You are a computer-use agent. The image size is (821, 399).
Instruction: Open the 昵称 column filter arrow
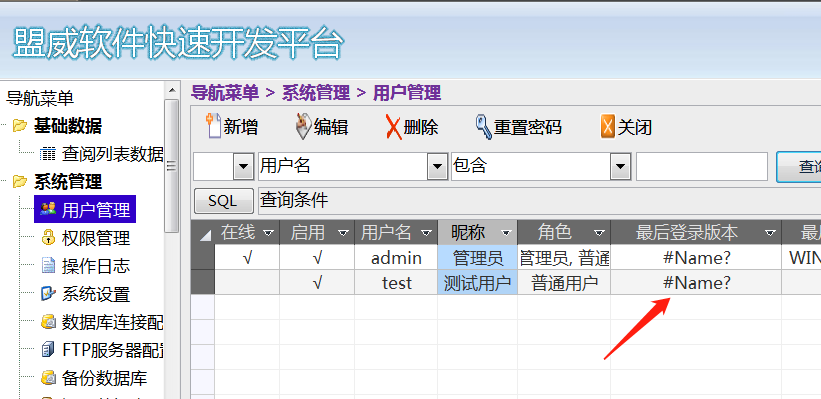tap(506, 232)
